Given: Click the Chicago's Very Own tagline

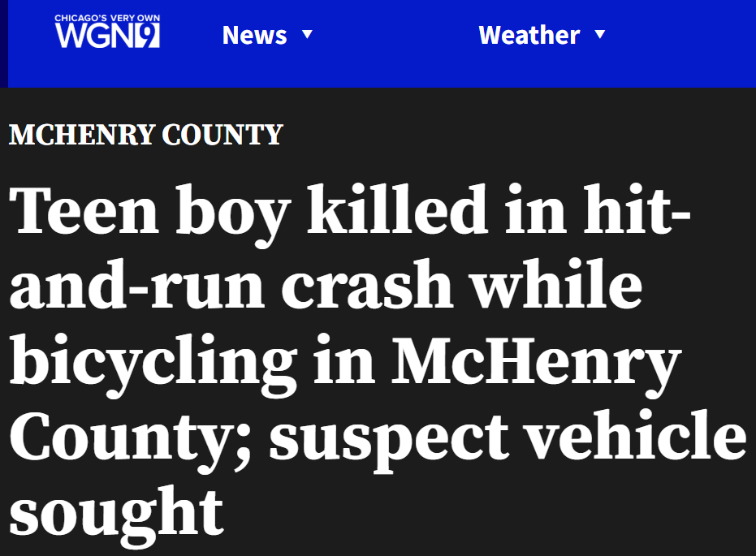Looking at the screenshot, I should [107, 18].
